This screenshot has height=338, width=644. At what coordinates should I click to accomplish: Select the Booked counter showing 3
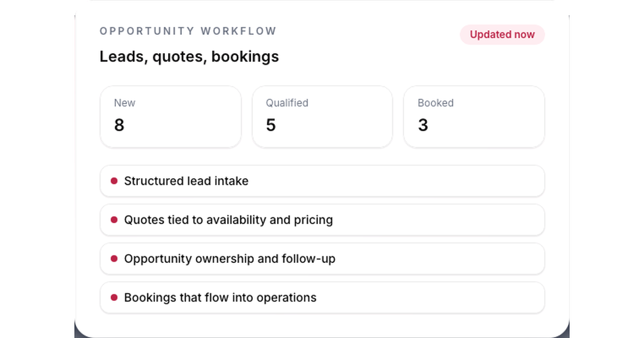click(474, 116)
